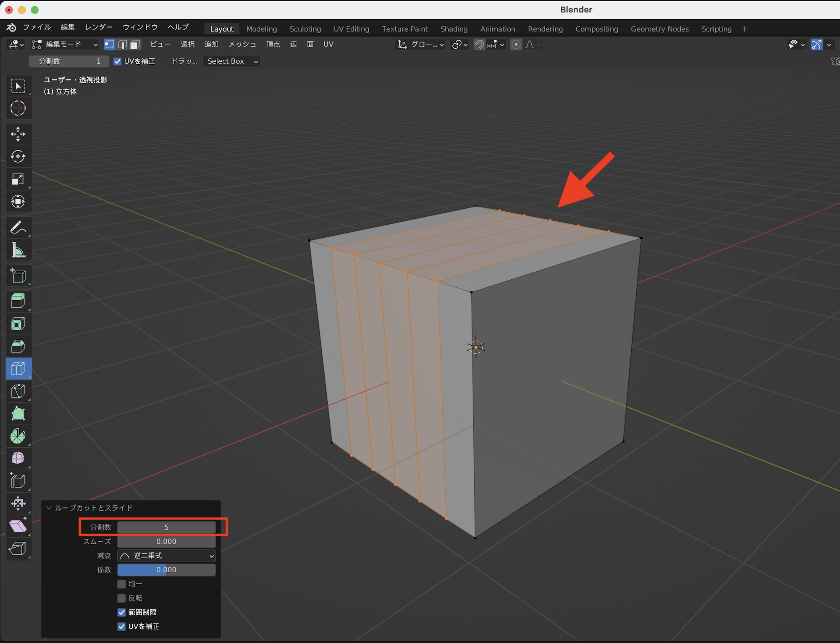Switch to the Sculpting workspace tab
Image resolution: width=840 pixels, height=643 pixels.
305,29
